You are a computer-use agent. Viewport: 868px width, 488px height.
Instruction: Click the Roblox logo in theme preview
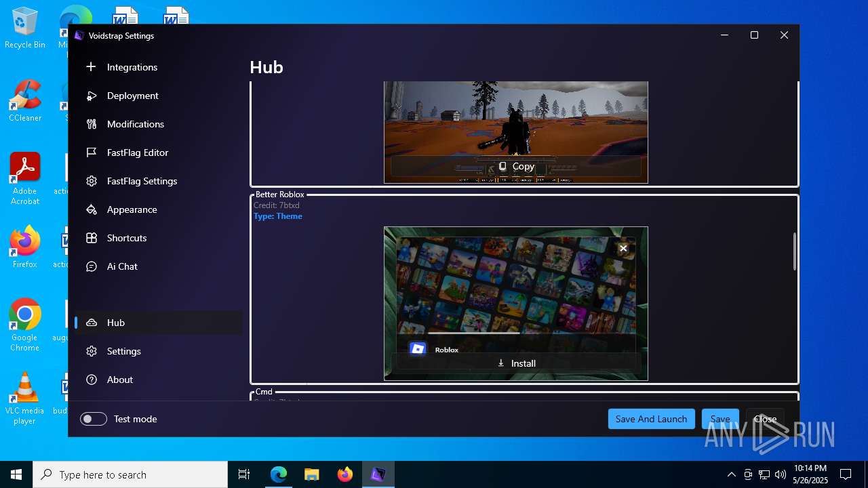coord(418,348)
